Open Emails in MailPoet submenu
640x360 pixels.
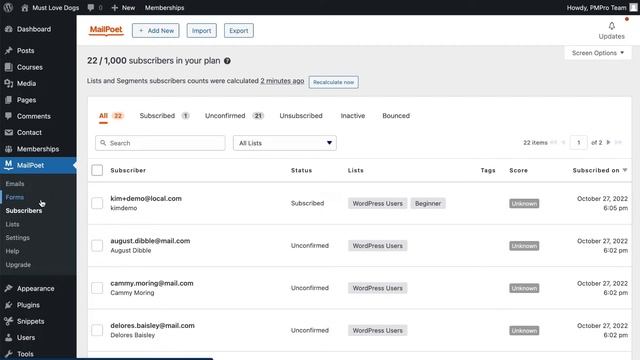15,184
